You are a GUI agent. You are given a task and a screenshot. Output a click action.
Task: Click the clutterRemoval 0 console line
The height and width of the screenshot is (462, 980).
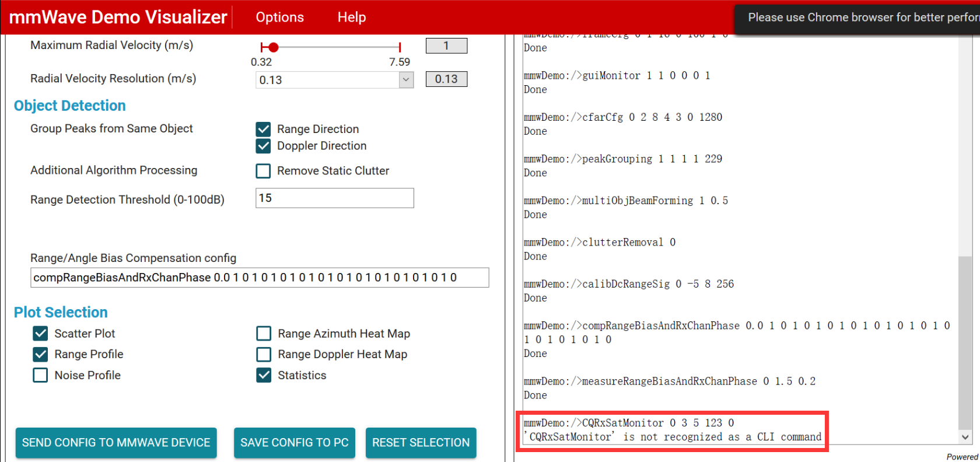click(x=600, y=242)
